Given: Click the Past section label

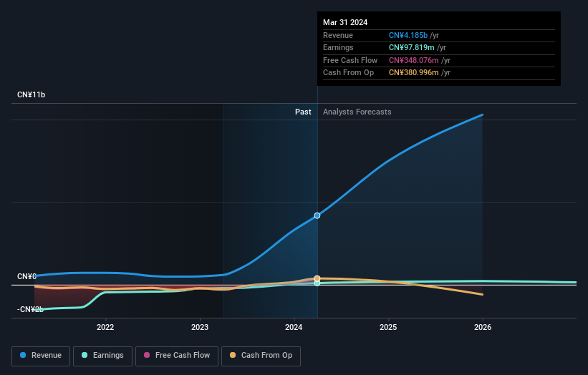Looking at the screenshot, I should coord(303,112).
